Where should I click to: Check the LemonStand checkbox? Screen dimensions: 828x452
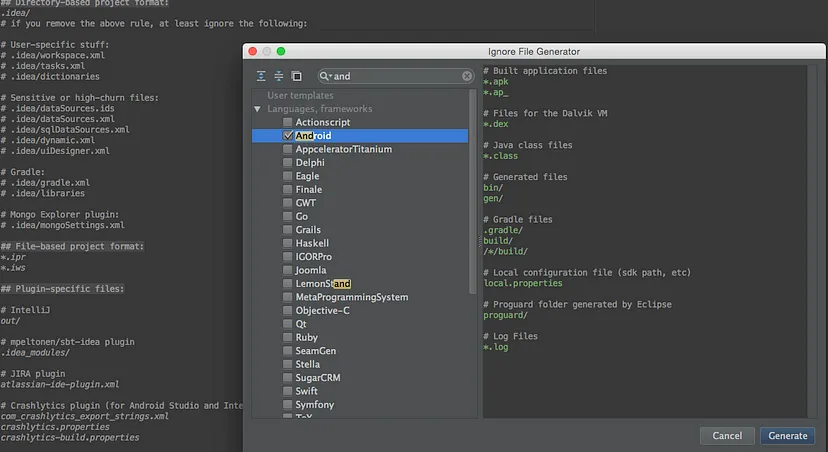[x=287, y=284]
